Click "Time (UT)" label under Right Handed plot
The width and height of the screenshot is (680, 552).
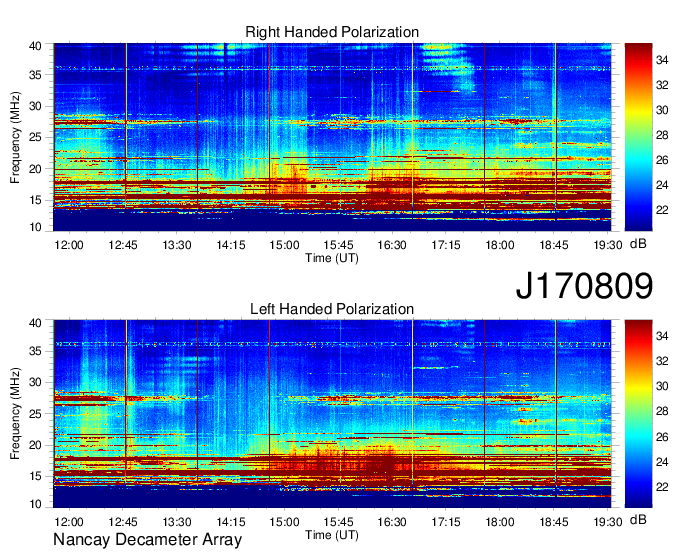[x=332, y=258]
